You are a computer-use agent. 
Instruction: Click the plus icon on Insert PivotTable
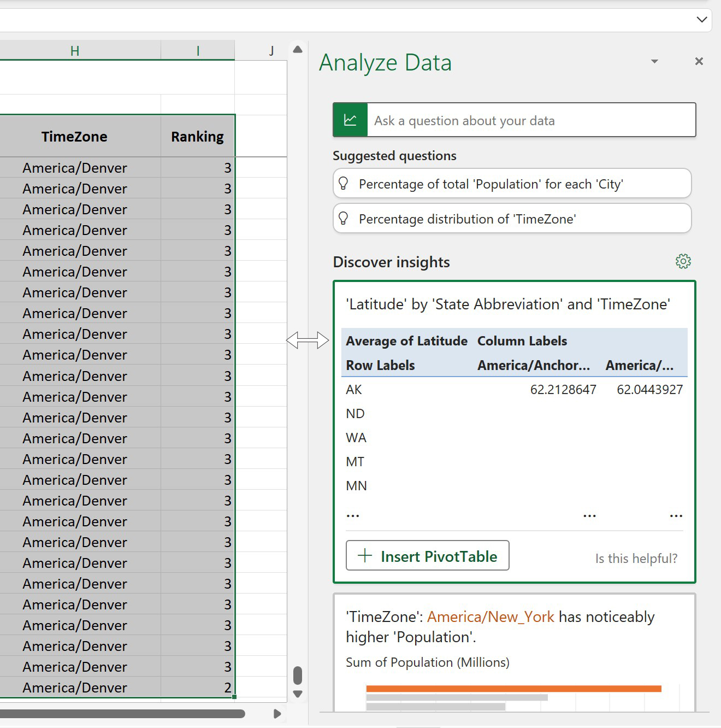coord(364,556)
